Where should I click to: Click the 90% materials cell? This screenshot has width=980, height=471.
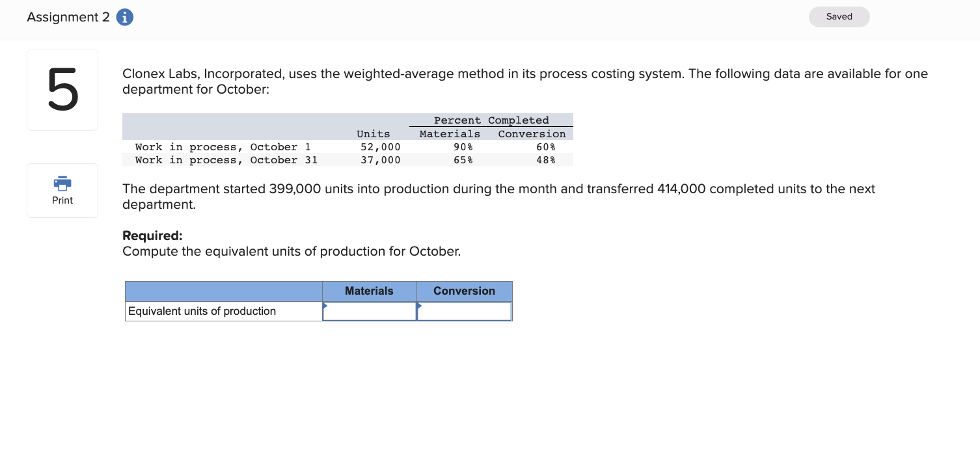(x=463, y=147)
